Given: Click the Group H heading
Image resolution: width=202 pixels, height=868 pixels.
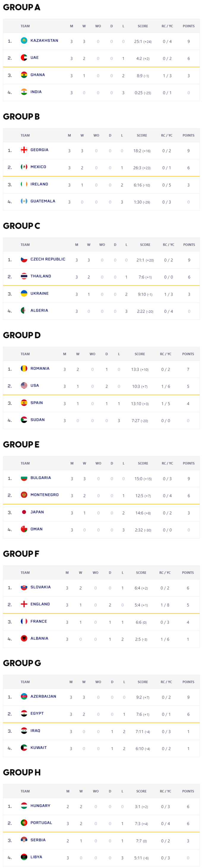Looking at the screenshot, I should point(22,772).
